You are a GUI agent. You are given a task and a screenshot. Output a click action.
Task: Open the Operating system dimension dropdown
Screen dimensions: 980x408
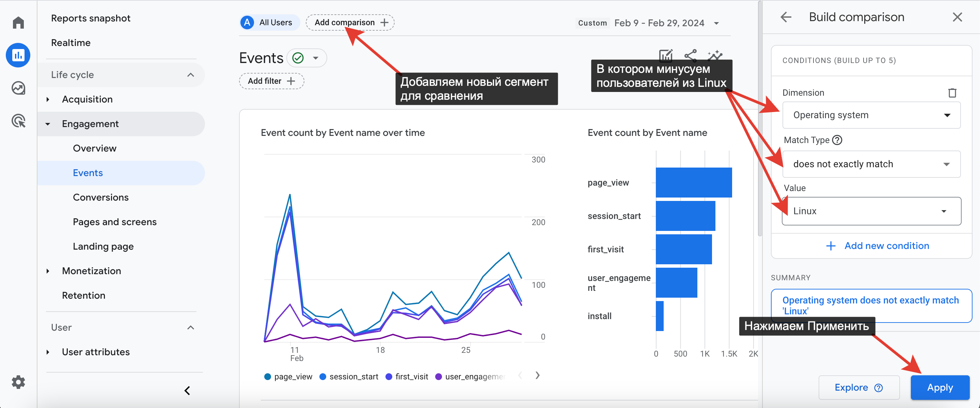[x=871, y=115]
